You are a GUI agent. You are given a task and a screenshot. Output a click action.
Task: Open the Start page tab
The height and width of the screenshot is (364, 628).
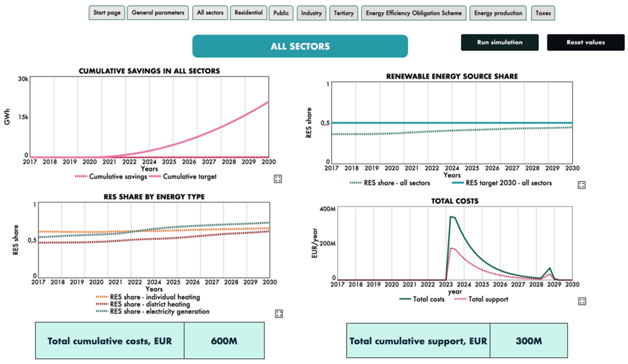(x=107, y=13)
